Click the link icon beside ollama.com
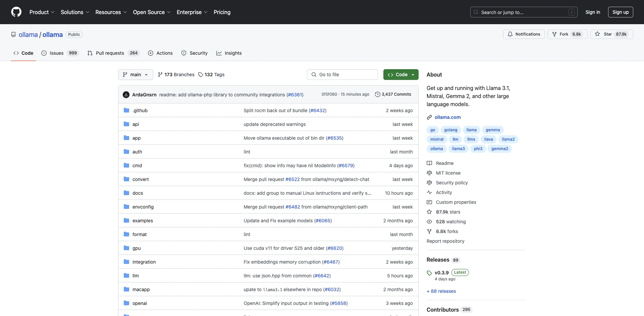This screenshot has height=316, width=644. [x=429, y=117]
